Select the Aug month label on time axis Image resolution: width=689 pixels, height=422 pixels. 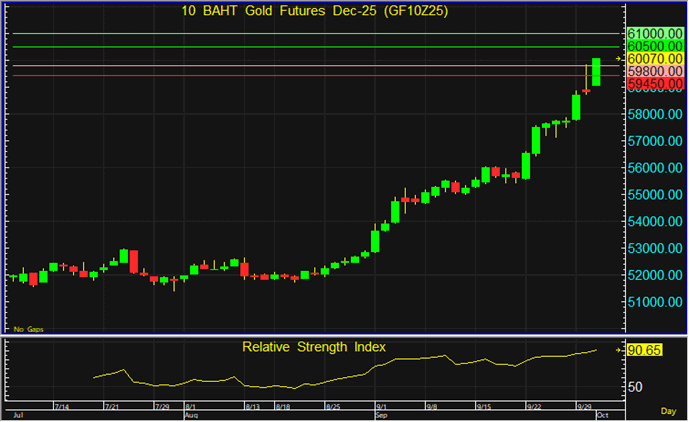(x=191, y=413)
